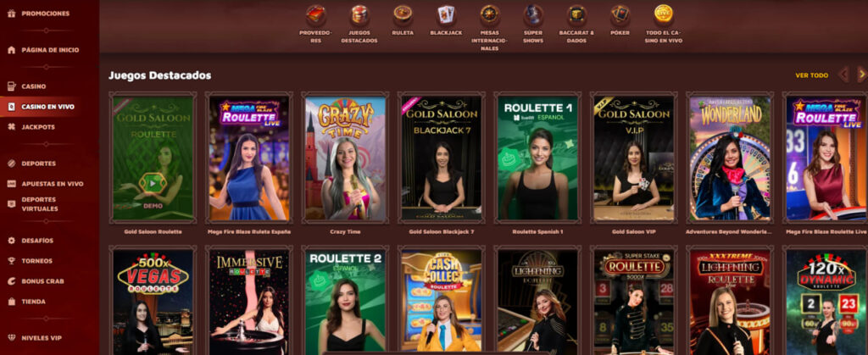Select the Mesas Internacionales category icon

(490, 15)
